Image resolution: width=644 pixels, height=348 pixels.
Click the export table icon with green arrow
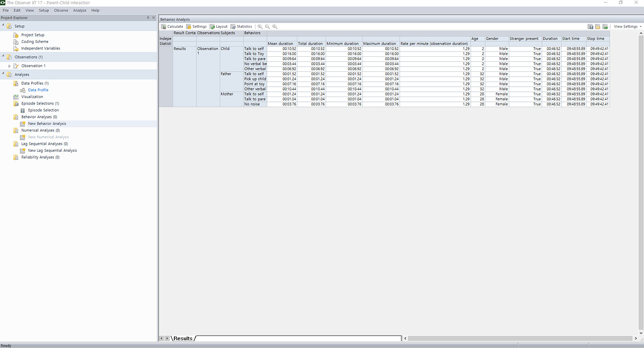[x=605, y=26]
